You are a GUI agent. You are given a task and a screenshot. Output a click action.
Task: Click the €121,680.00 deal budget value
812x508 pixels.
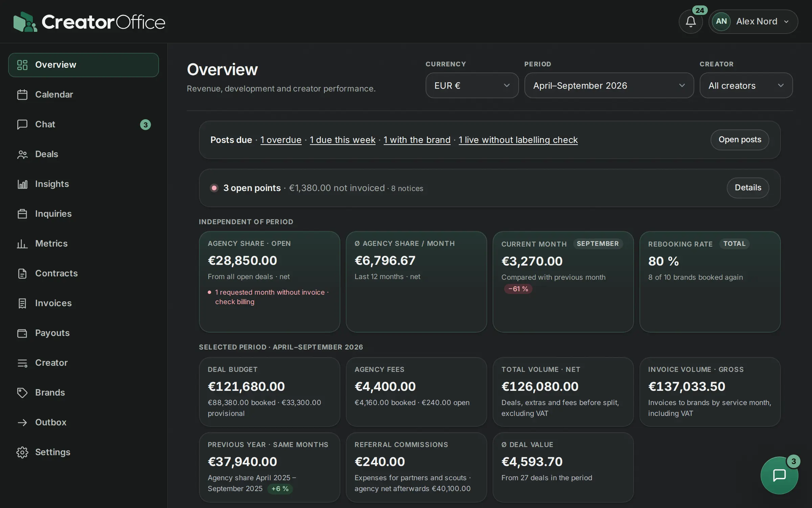click(x=246, y=386)
